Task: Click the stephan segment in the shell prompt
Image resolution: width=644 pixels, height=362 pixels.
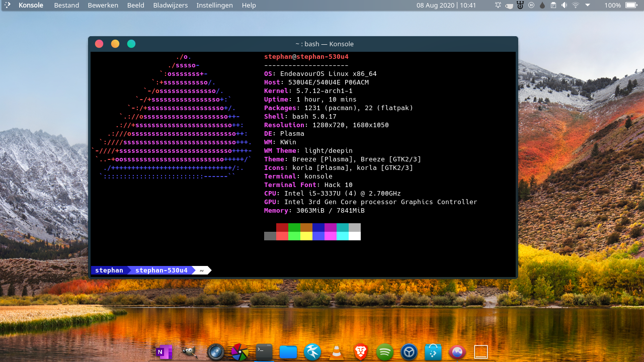Action: click(109, 270)
